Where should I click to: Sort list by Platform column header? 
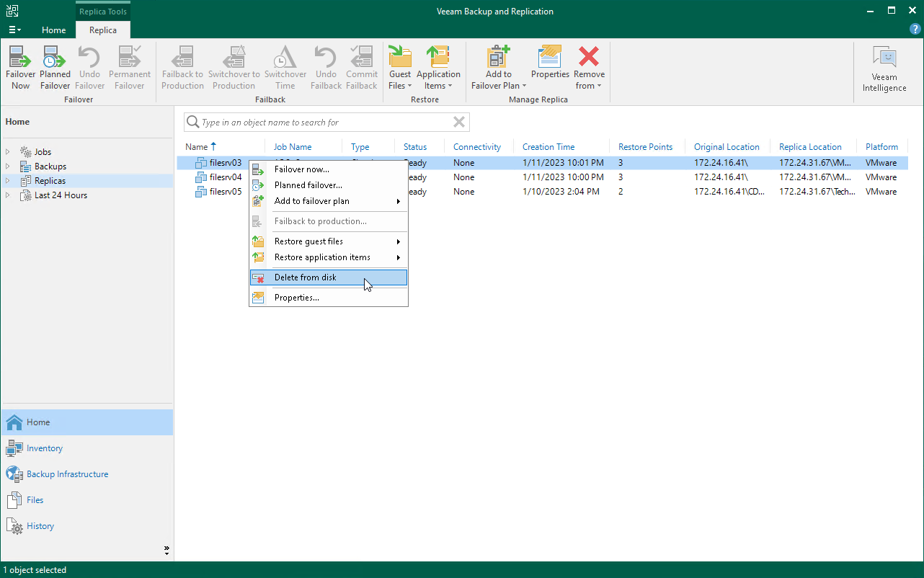(x=881, y=147)
